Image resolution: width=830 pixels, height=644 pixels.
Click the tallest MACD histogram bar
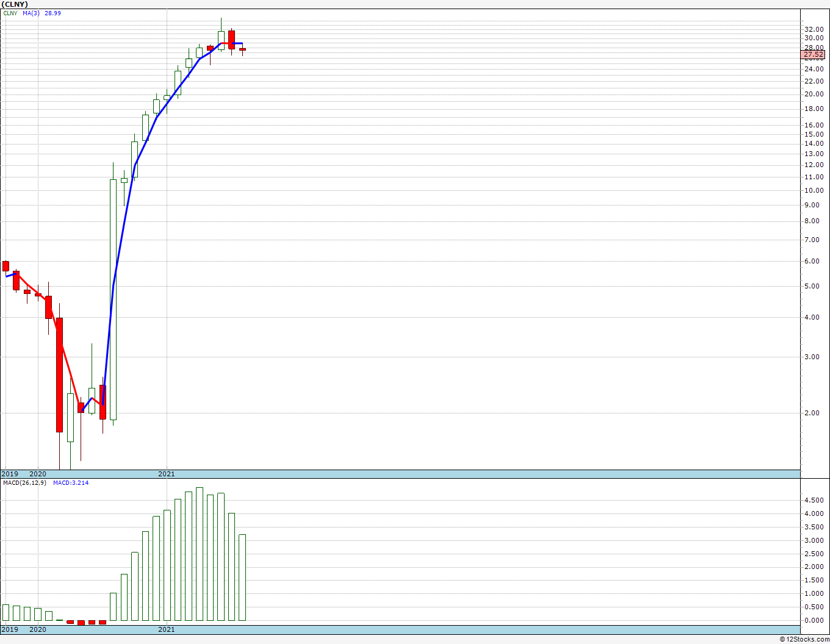tap(200, 554)
